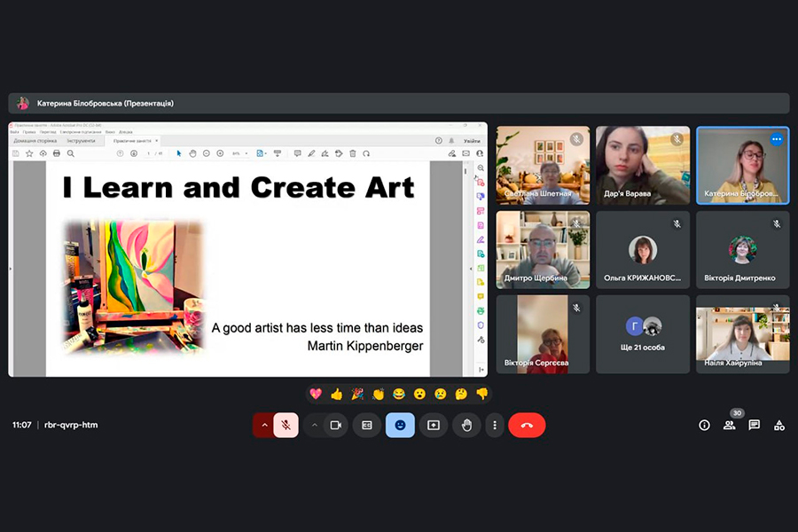The image size is (798, 532).
Task: Open meeting details info icon
Action: click(704, 425)
